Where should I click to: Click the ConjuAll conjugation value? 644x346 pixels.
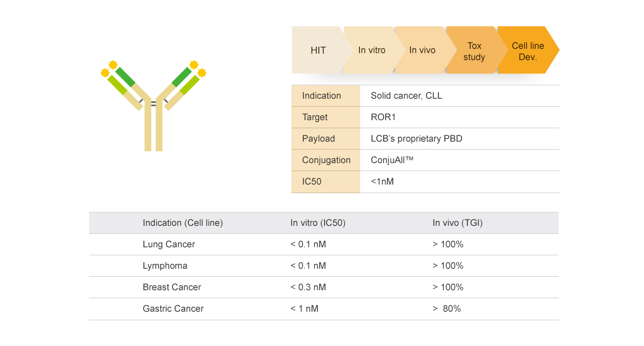pyautogui.click(x=392, y=160)
